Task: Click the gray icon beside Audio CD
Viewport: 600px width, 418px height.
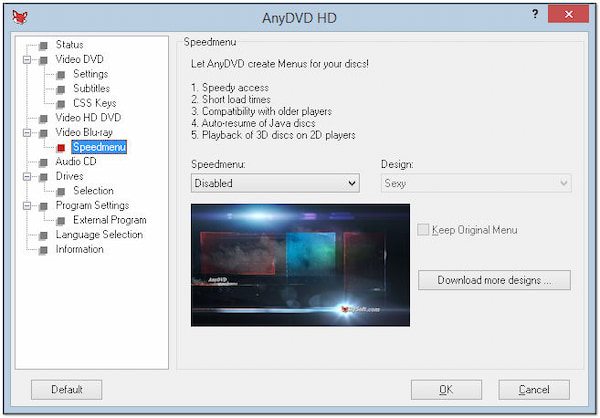Action: [x=43, y=162]
